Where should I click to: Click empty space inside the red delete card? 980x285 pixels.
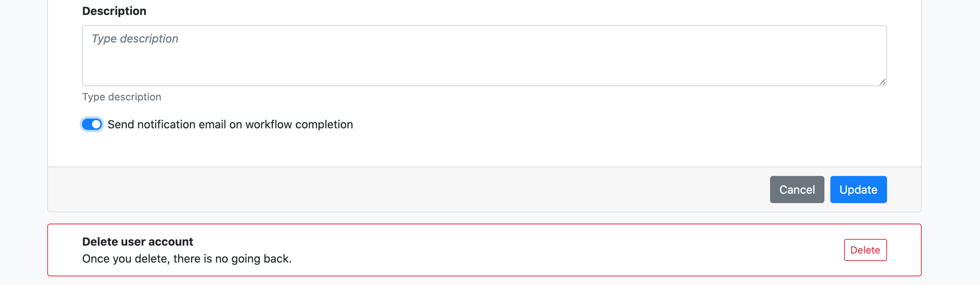(x=551, y=250)
